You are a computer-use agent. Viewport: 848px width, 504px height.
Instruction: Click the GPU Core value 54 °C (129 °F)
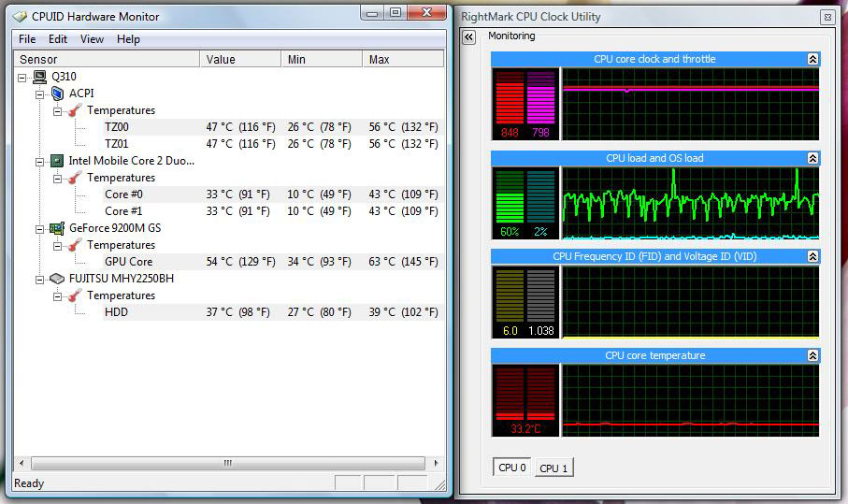coord(240,262)
